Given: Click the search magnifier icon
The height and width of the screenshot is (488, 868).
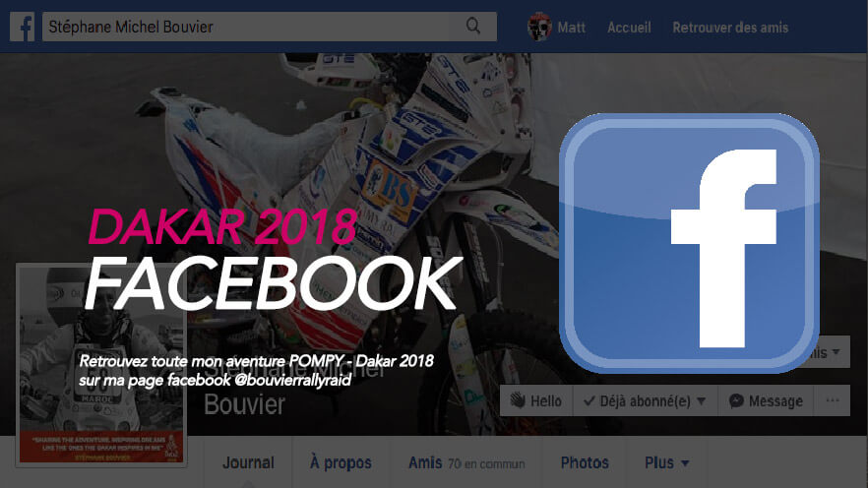Looking at the screenshot, I should (472, 26).
